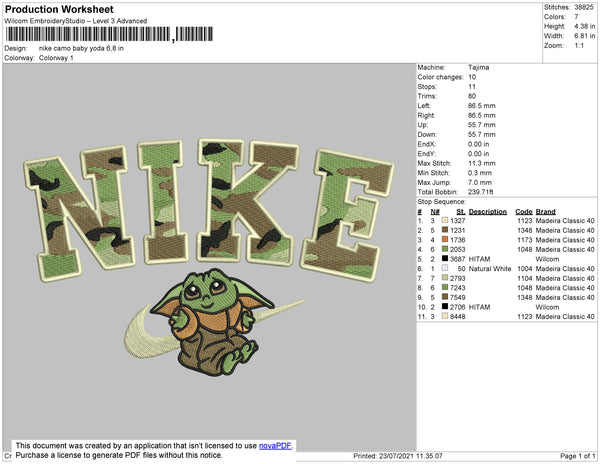
Task: Click the 'Code' column header
Action: pyautogui.click(x=523, y=212)
